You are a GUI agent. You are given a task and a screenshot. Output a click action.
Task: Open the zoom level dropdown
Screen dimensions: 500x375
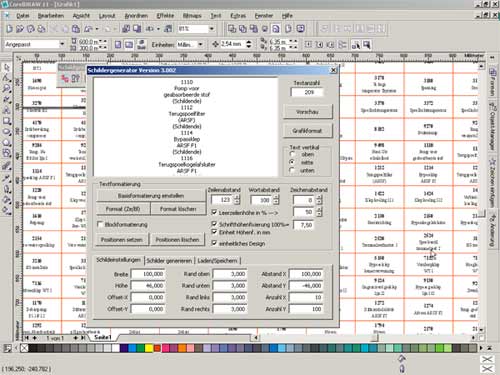pos(211,29)
